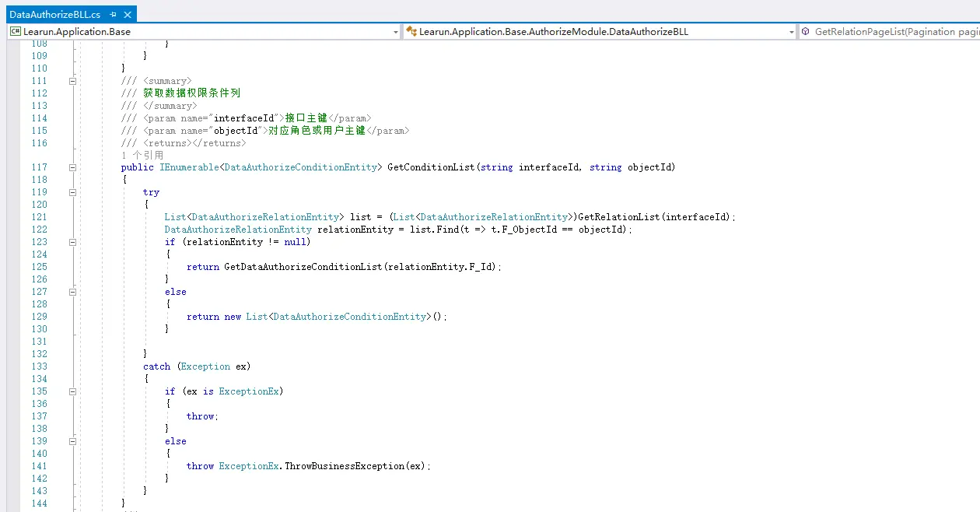Click 'GetRelationList' call on line 121
The width and height of the screenshot is (980, 512).
click(x=618, y=217)
